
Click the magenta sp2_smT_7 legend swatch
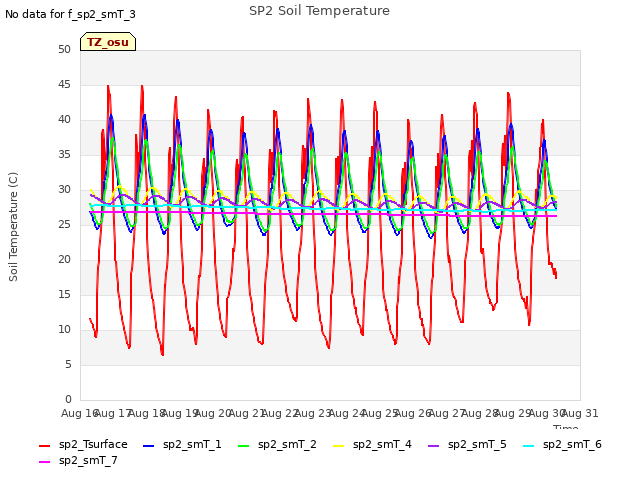pos(44,462)
